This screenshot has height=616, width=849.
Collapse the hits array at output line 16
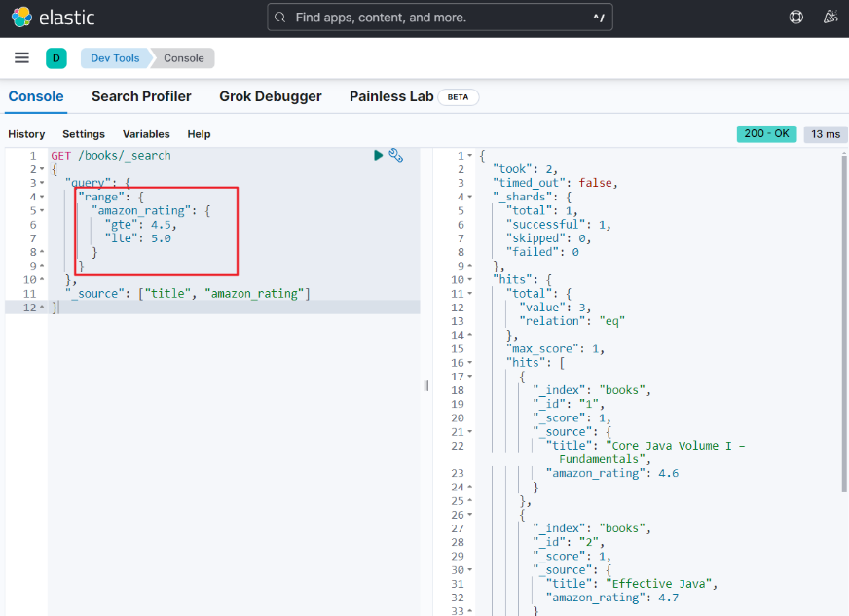click(470, 363)
